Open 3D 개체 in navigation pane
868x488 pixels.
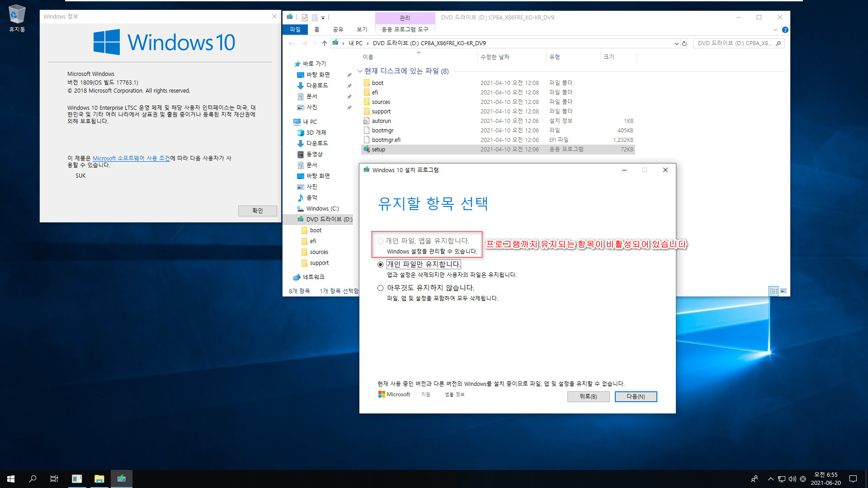[x=316, y=132]
